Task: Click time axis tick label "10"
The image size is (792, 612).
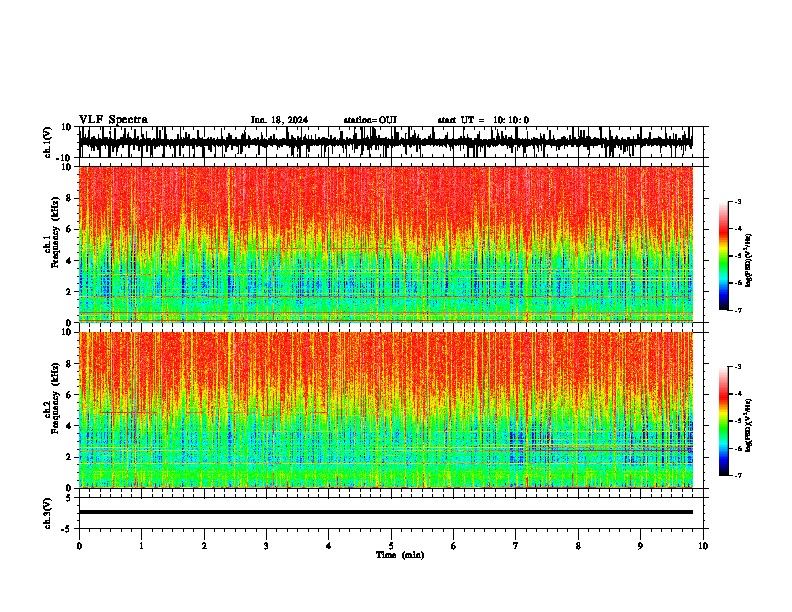Action: [703, 546]
